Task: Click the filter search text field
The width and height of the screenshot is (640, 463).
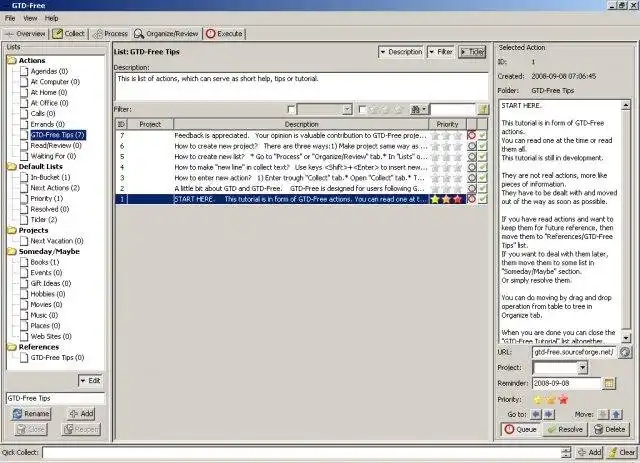Action: pyautogui.click(x=453, y=109)
